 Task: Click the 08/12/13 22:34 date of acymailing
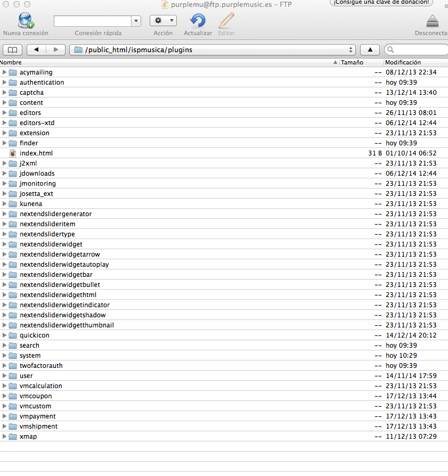point(411,72)
